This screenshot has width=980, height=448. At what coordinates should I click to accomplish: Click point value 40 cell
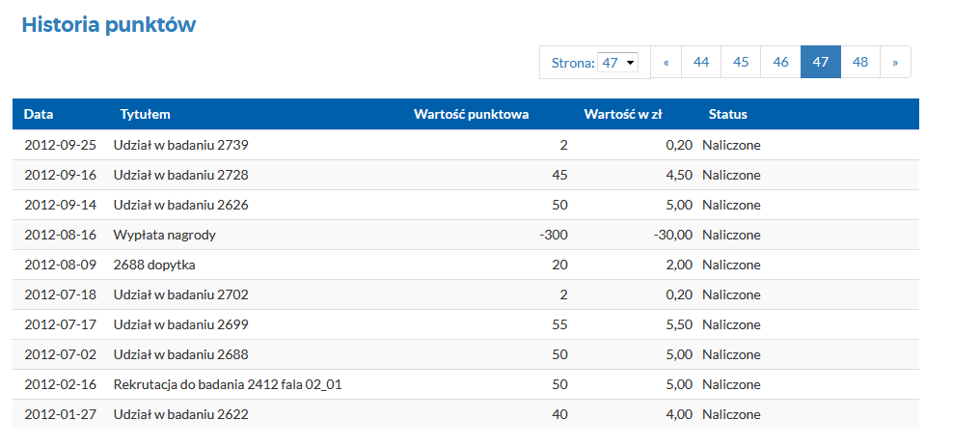click(560, 415)
